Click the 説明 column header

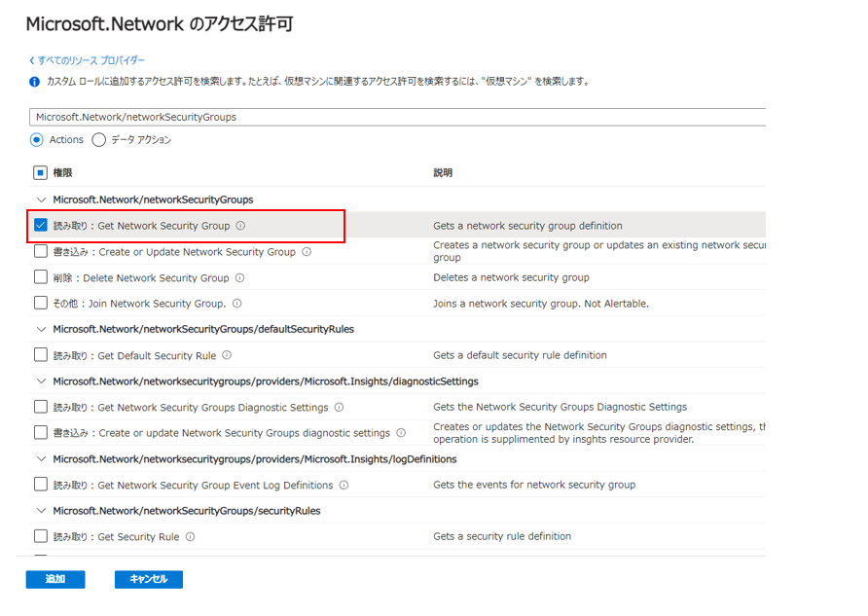[x=443, y=172]
